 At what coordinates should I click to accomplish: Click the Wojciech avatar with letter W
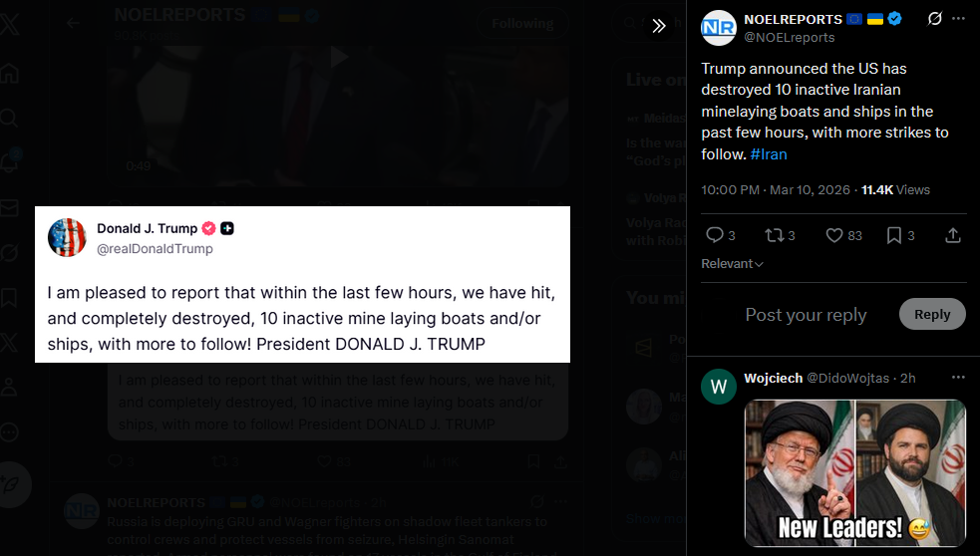719,387
